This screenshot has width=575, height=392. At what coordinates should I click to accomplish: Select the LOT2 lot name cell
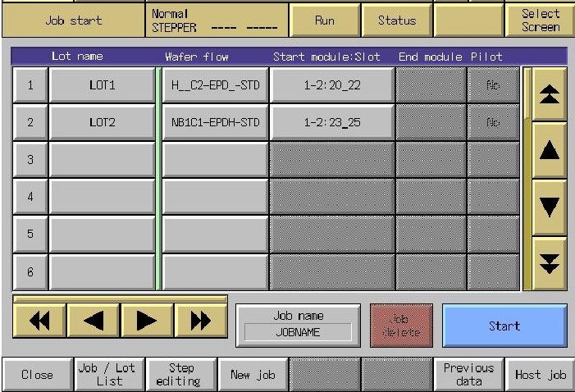click(102, 122)
